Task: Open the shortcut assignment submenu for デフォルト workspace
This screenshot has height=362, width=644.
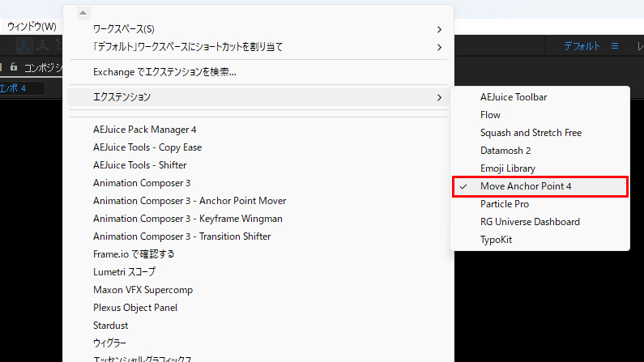Action: (x=258, y=47)
